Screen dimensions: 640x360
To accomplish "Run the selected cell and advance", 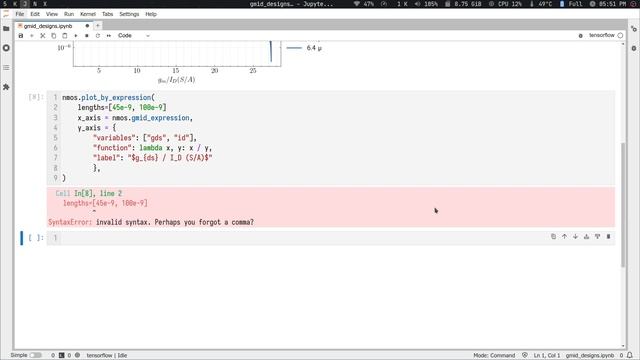I will (x=76, y=36).
